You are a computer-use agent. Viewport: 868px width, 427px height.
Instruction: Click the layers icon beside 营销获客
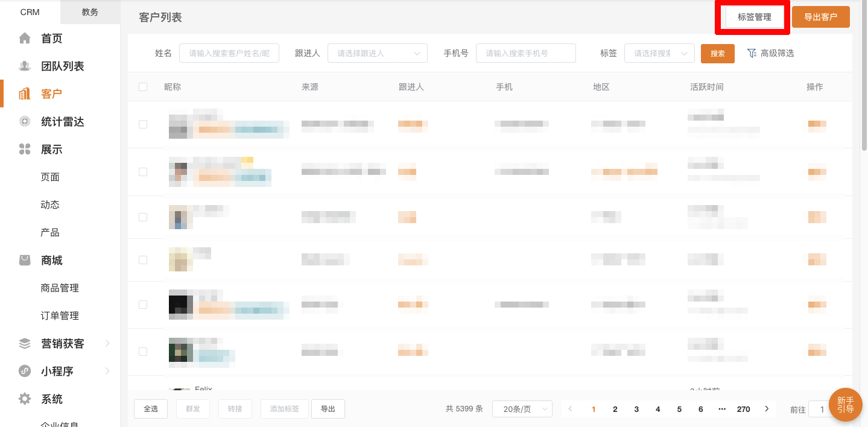coord(25,344)
